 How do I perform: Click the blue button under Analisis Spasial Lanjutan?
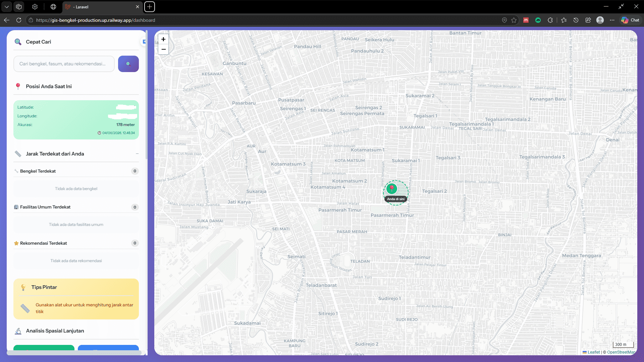click(108, 348)
